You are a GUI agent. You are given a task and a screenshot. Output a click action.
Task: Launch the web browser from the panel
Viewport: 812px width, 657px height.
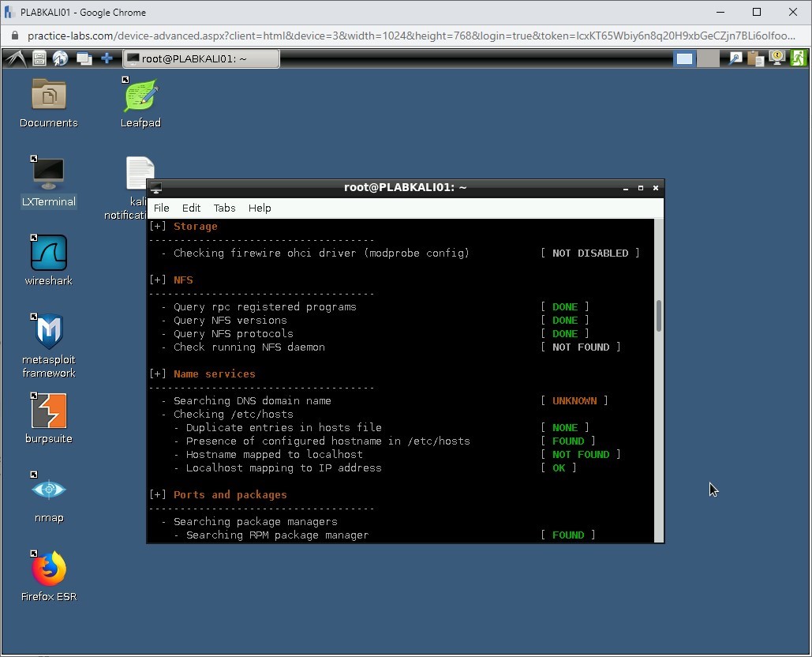tap(60, 58)
